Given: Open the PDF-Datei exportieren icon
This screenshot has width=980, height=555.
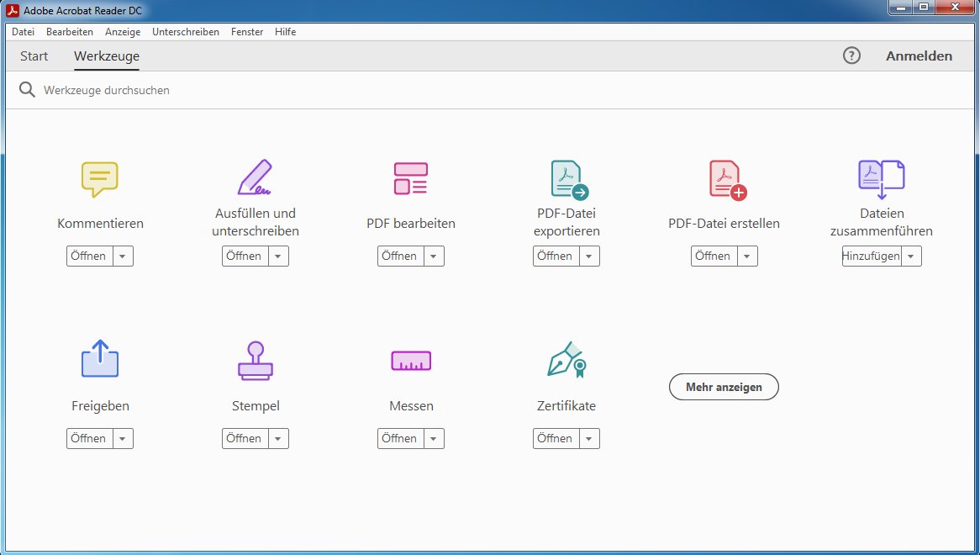Looking at the screenshot, I should point(568,179).
